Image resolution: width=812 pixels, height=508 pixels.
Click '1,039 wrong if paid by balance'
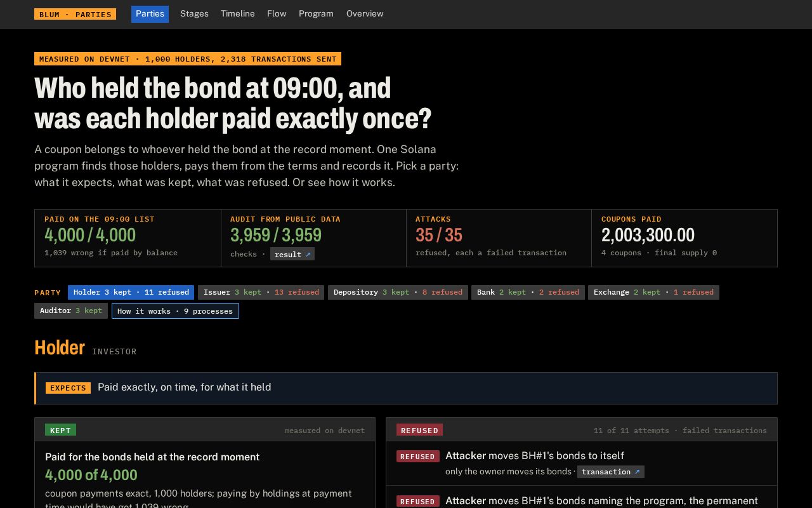point(111,253)
